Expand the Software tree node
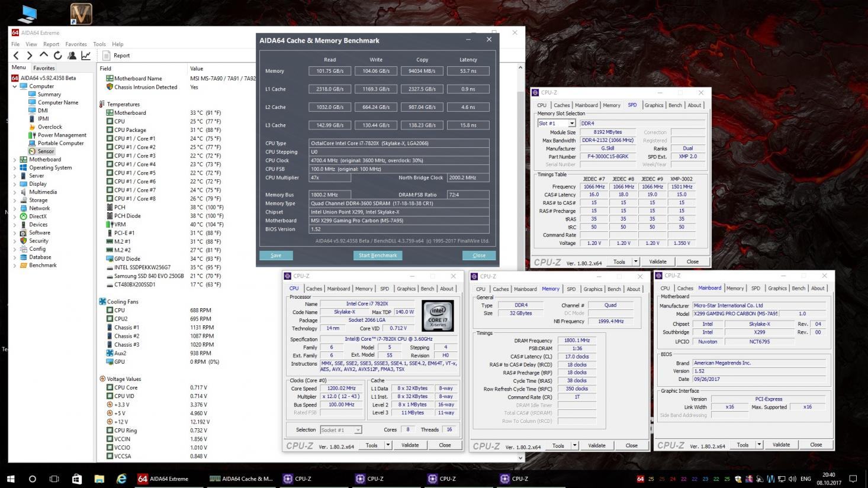 pos(15,233)
